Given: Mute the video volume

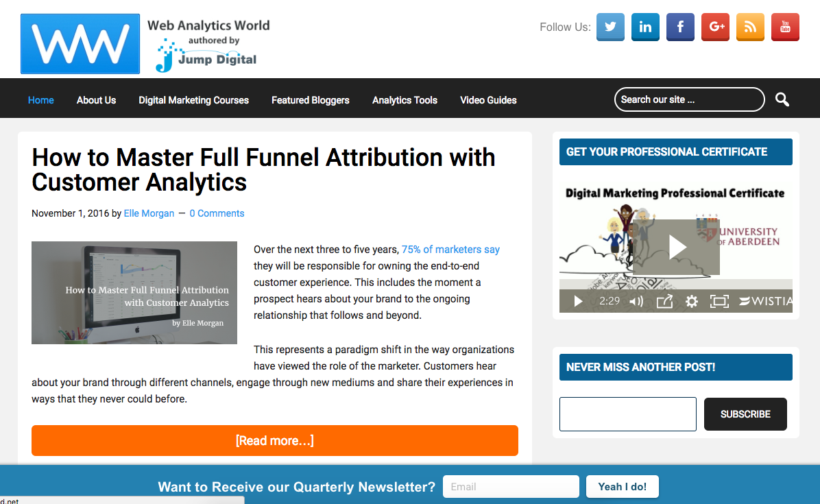Looking at the screenshot, I should pos(636,301).
